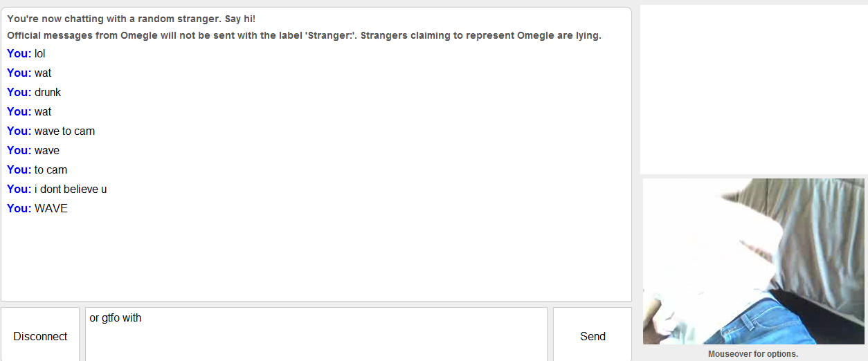
Task: Click the "Mouseover for options." label
Action: [753, 354]
